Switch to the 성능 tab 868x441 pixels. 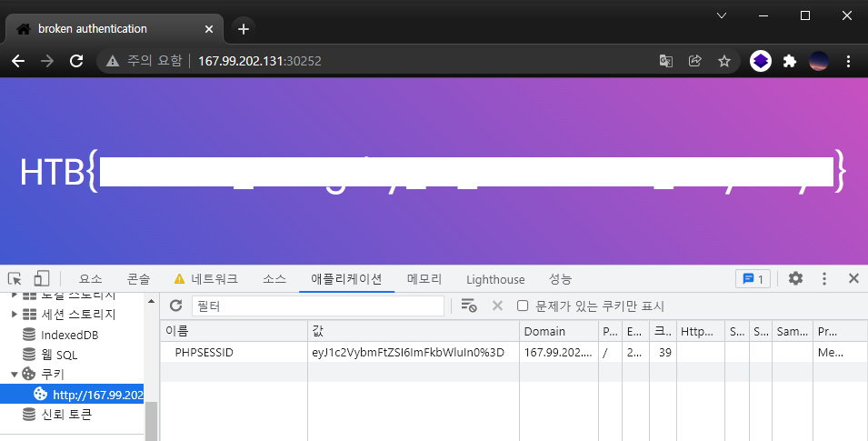point(560,279)
